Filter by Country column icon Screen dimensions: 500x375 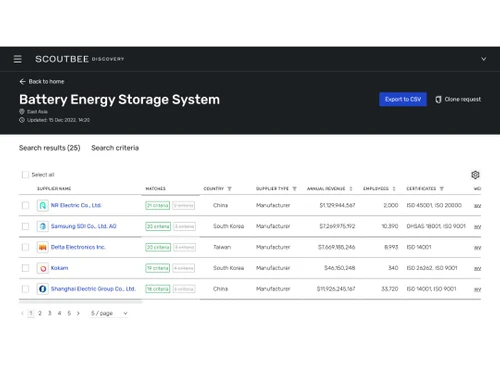click(229, 189)
